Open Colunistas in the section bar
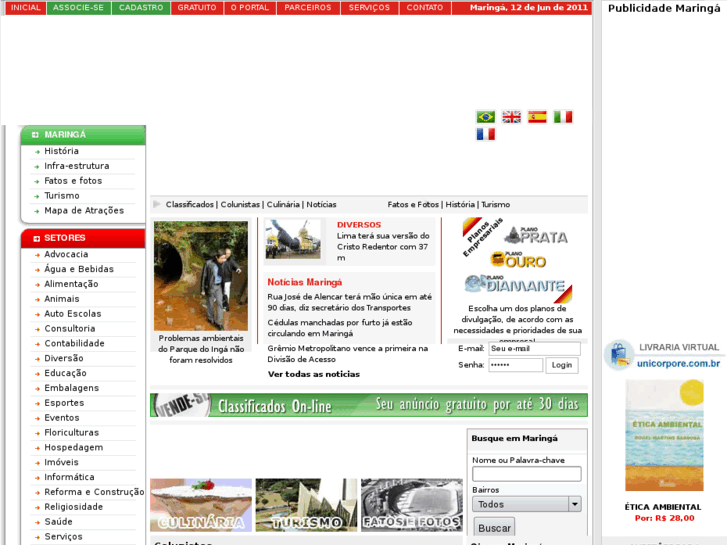 click(x=240, y=204)
